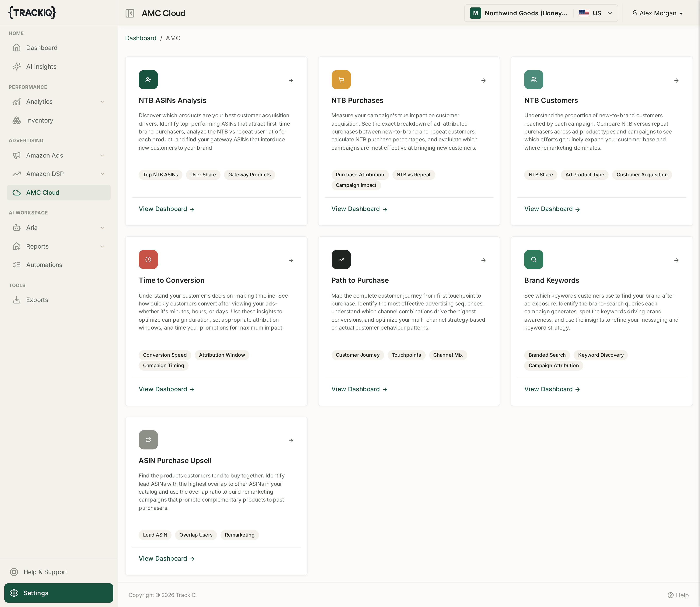Click the Help link in footer
Viewport: 700px width, 607px height.
678,595
